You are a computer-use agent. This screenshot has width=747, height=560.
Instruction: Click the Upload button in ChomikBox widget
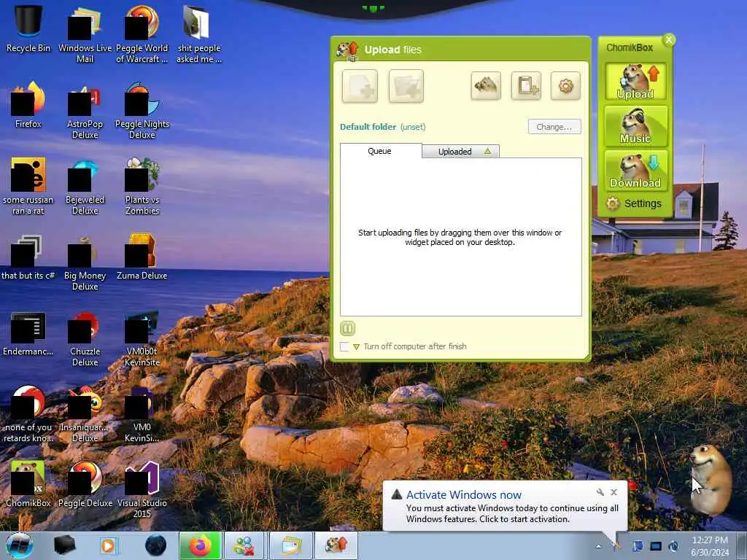635,82
